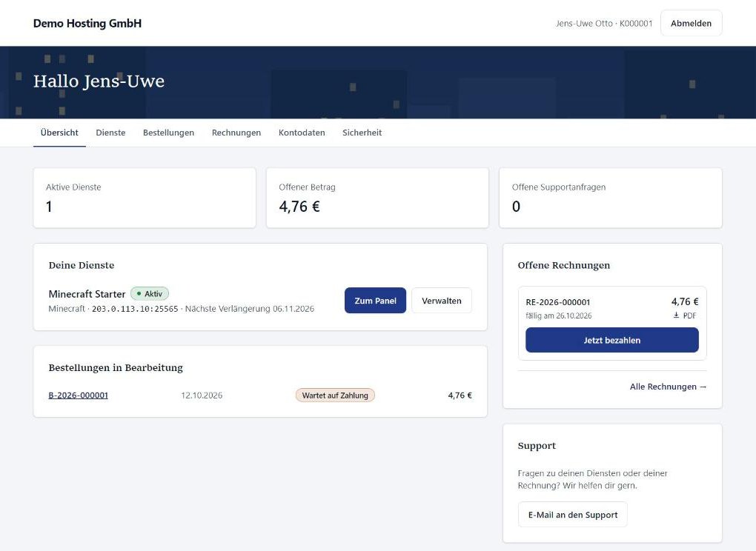
Task: Click Nächste Verlängerung 06.11.2026 text
Action: tap(250, 309)
